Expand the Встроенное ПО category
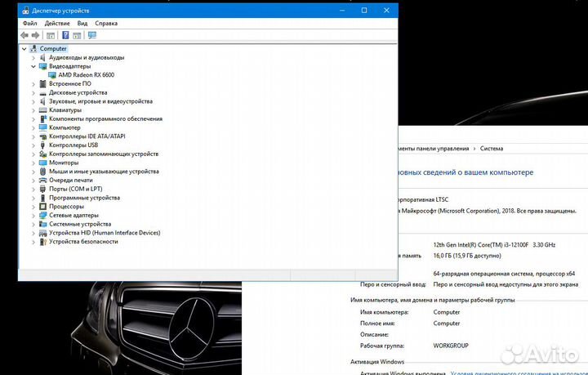 click(33, 84)
